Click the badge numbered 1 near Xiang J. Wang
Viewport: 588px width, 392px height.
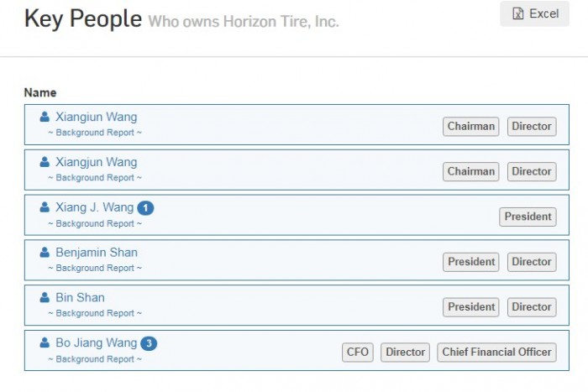click(x=146, y=208)
